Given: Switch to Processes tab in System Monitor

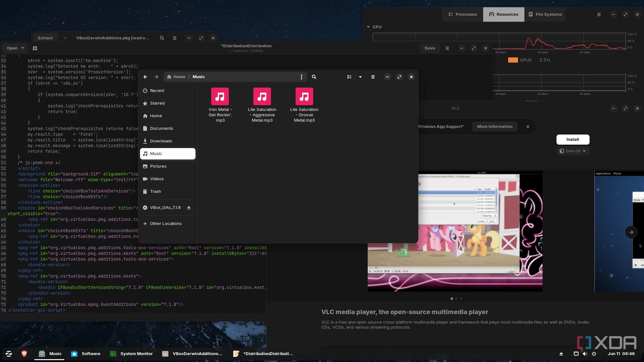Looking at the screenshot, I should point(463,14).
